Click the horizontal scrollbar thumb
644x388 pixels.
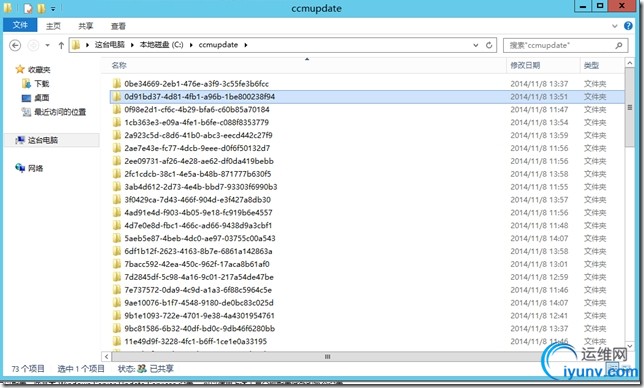pos(327,356)
